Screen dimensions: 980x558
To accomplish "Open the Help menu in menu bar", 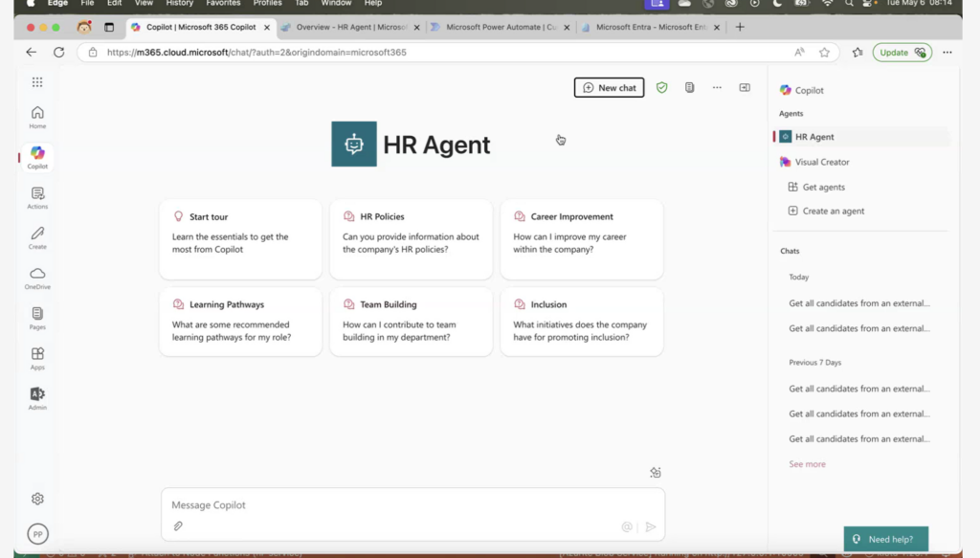I will [373, 3].
